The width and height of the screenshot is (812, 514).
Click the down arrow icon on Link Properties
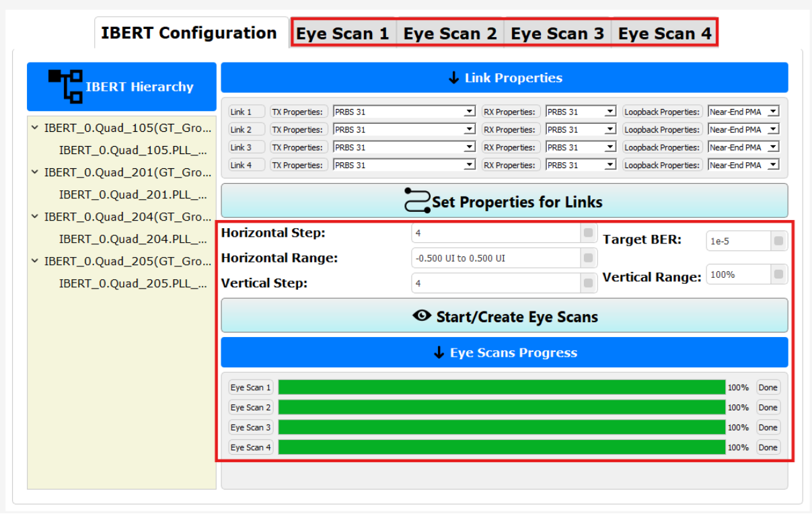tap(453, 78)
